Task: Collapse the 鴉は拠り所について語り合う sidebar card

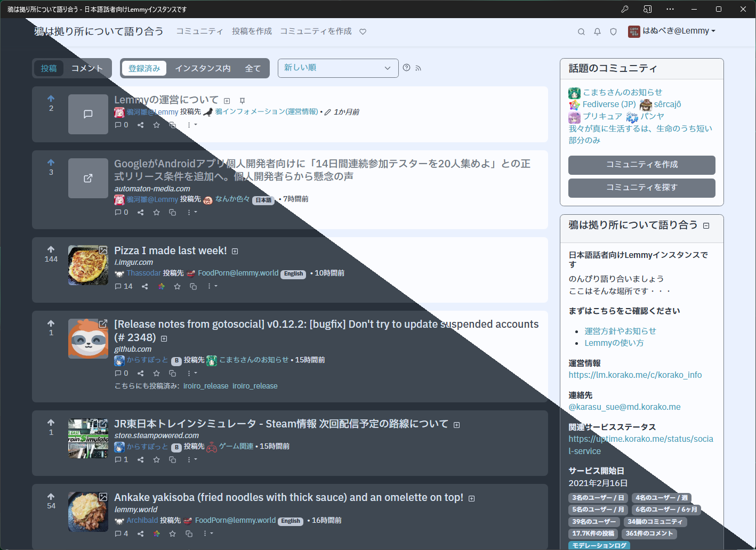Action: point(706,225)
